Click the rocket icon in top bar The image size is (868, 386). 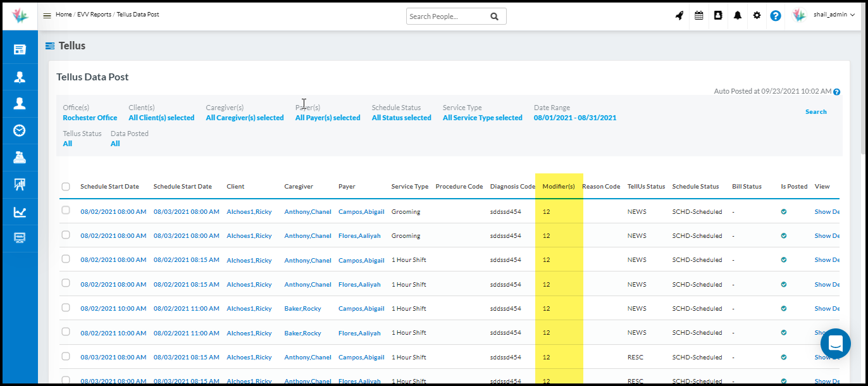click(x=679, y=16)
